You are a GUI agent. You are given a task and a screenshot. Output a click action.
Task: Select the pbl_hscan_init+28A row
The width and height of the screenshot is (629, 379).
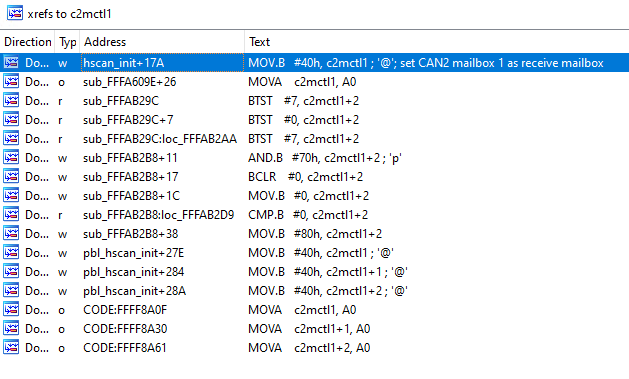pyautogui.click(x=314, y=291)
